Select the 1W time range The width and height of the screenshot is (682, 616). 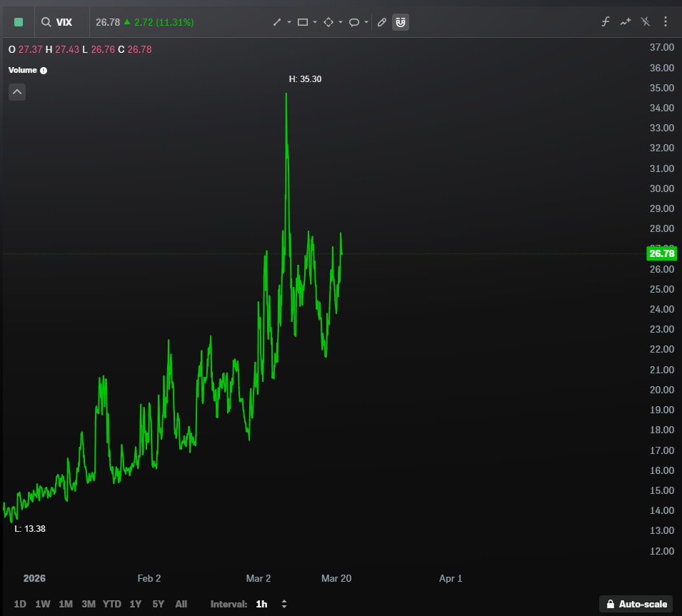[x=43, y=604]
